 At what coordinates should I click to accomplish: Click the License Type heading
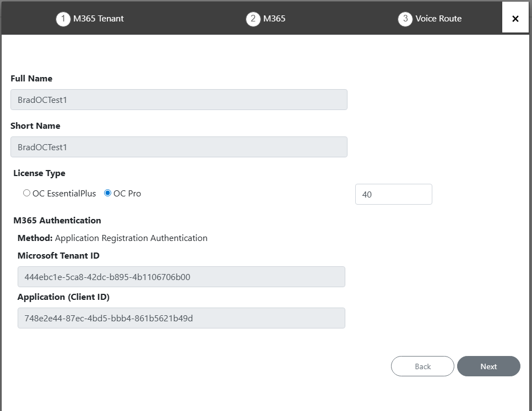(x=39, y=173)
